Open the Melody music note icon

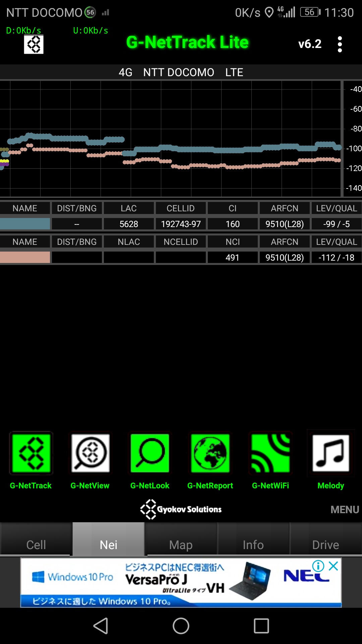[x=331, y=453]
